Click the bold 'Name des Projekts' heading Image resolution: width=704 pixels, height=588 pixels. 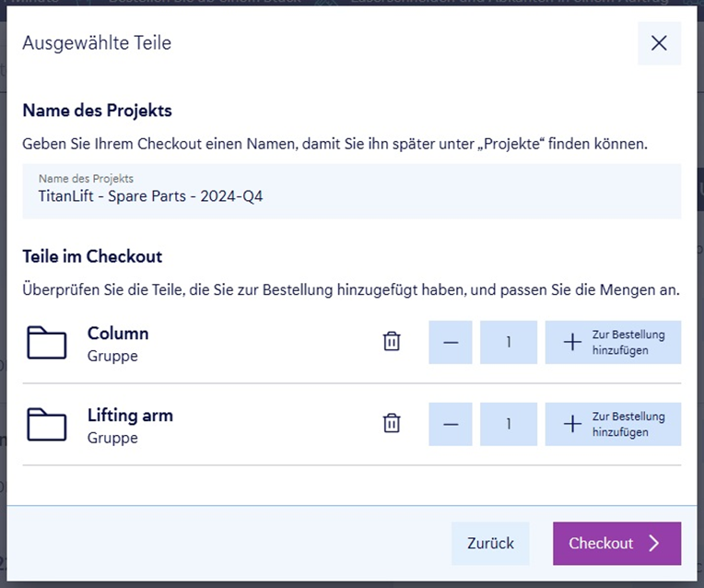click(97, 111)
